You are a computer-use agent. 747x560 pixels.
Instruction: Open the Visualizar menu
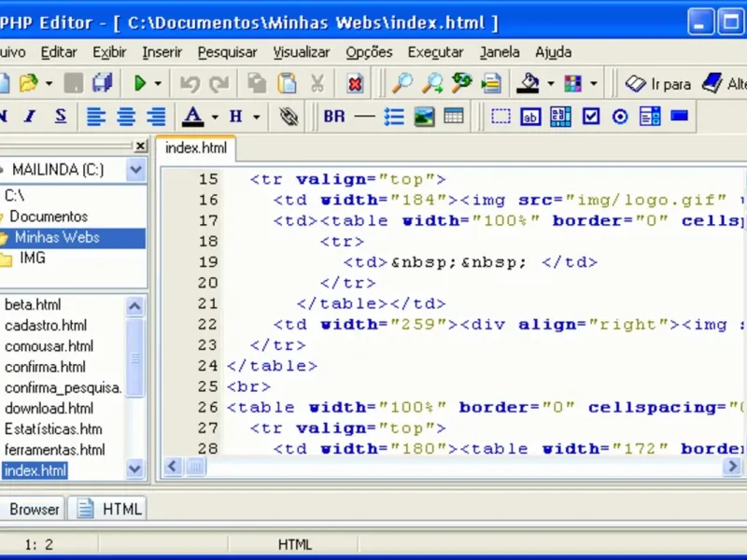pyautogui.click(x=301, y=52)
